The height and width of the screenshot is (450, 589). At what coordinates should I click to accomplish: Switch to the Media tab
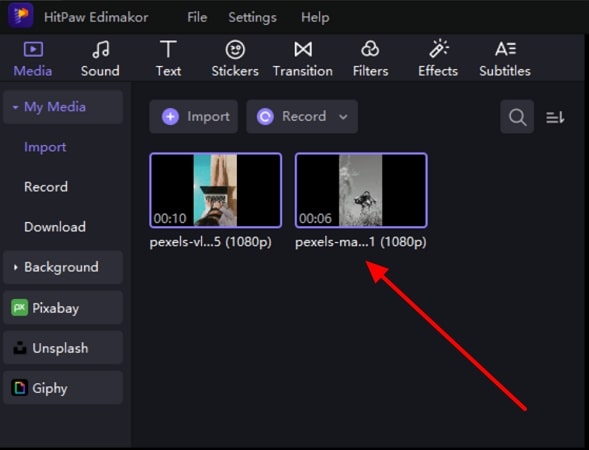pos(33,59)
